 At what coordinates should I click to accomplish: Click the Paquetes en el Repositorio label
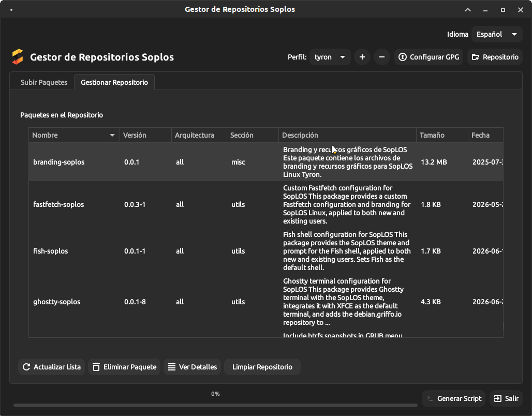[62, 115]
